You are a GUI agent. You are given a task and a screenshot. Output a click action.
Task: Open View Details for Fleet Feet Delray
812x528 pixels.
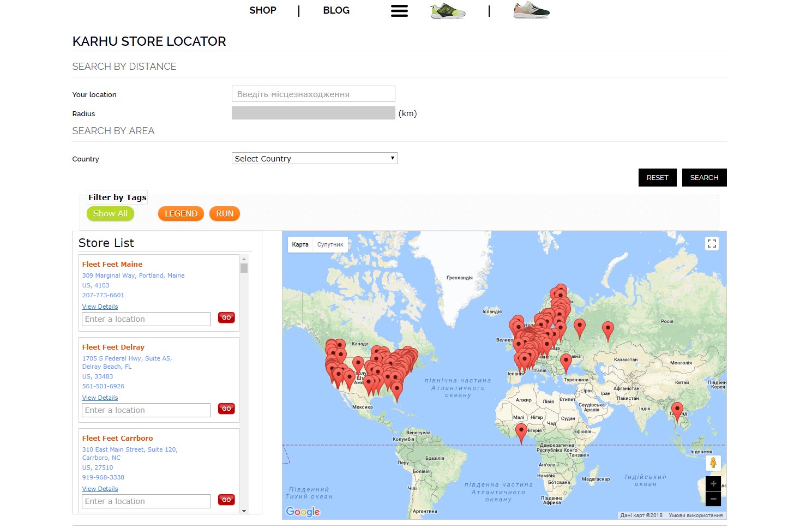pos(100,398)
